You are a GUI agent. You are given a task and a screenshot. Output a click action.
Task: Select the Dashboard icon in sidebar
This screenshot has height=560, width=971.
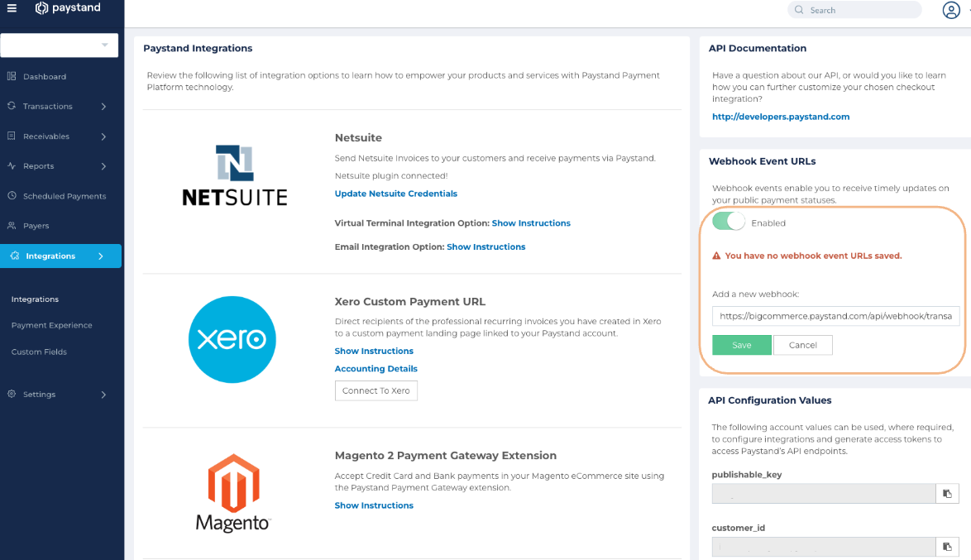point(11,76)
